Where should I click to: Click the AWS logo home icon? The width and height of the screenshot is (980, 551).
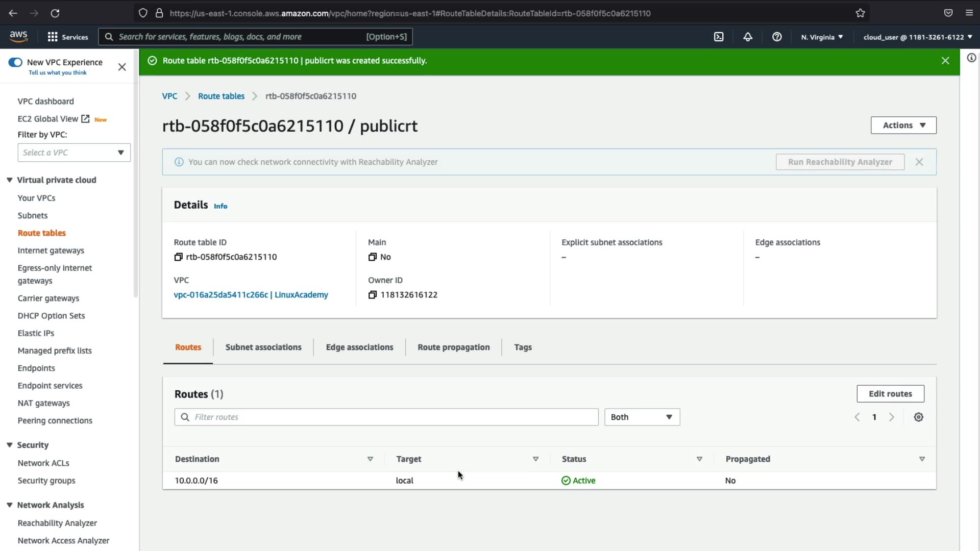pos(19,36)
